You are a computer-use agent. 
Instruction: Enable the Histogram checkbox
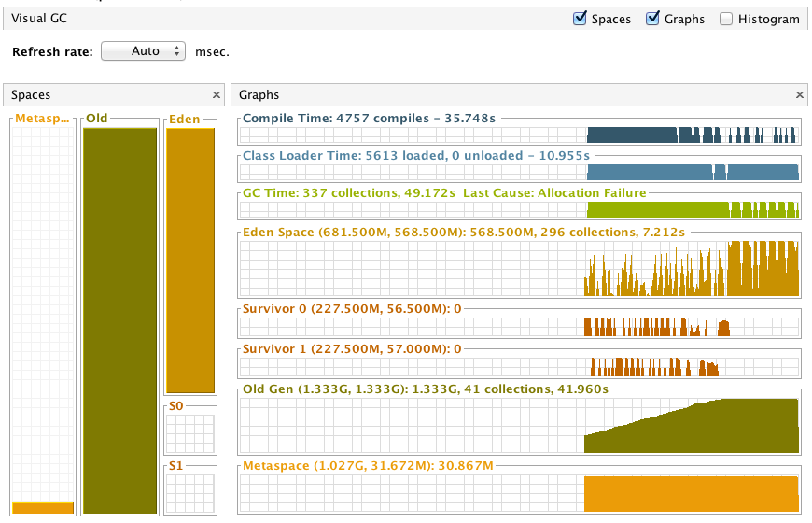(727, 19)
